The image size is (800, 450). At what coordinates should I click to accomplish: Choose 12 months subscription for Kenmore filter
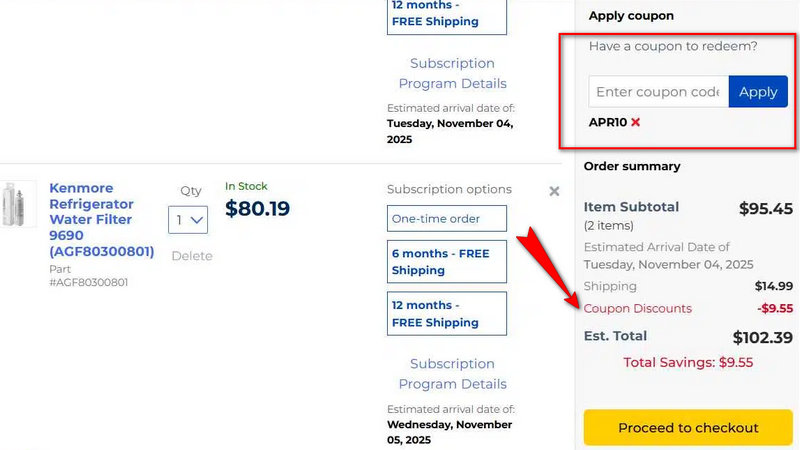tap(446, 313)
